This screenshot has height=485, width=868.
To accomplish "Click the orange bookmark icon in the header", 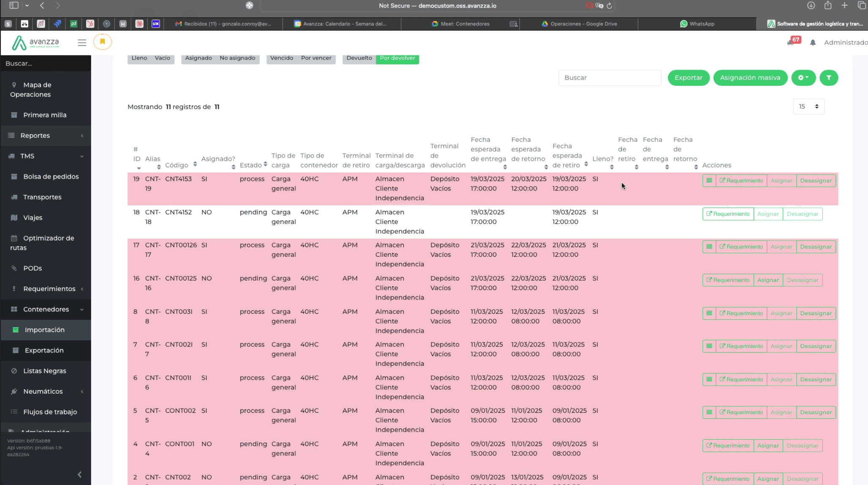I will (x=102, y=42).
